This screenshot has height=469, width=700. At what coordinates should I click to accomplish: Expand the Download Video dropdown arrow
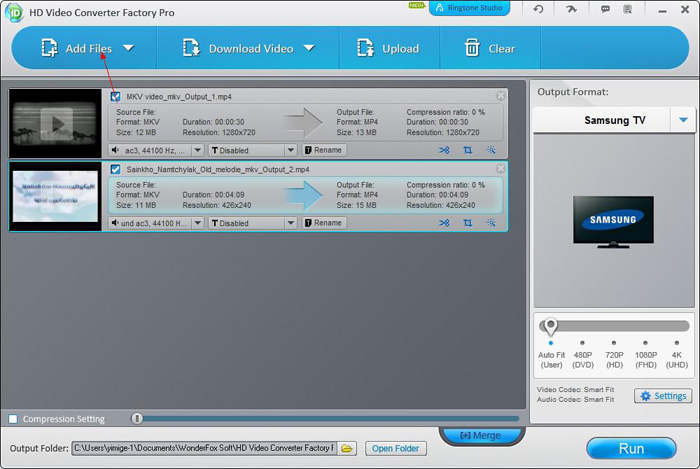click(x=309, y=48)
